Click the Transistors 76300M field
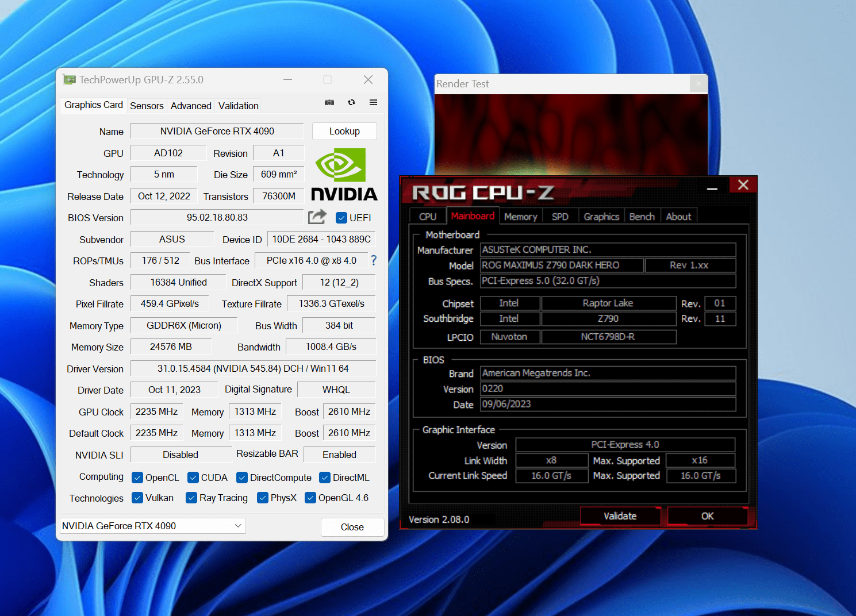This screenshot has height=616, width=856. click(279, 196)
